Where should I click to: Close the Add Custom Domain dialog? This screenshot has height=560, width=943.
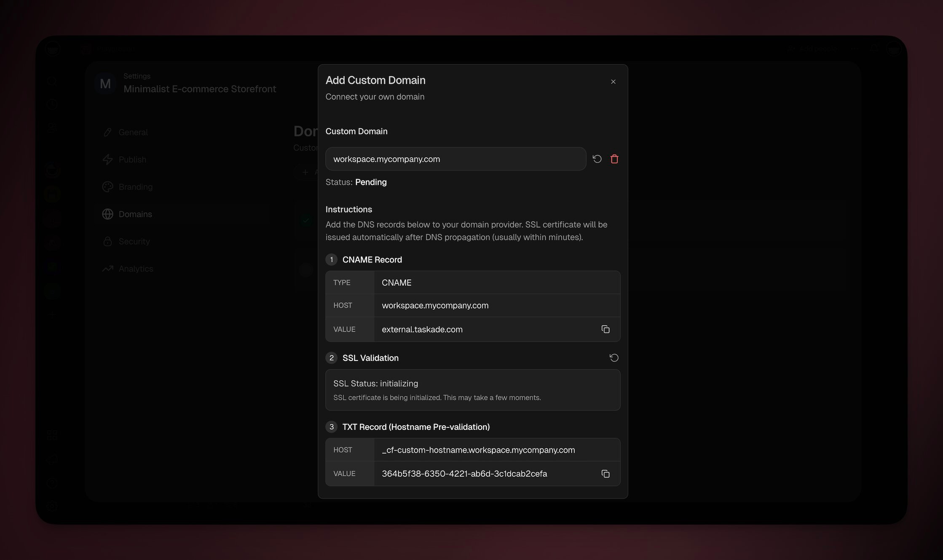613,82
